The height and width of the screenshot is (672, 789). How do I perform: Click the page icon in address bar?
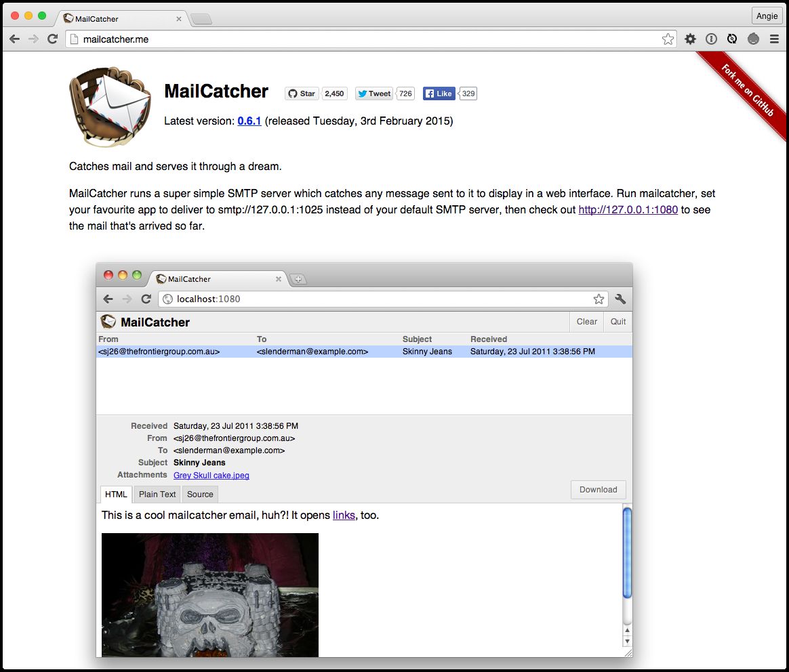(74, 39)
